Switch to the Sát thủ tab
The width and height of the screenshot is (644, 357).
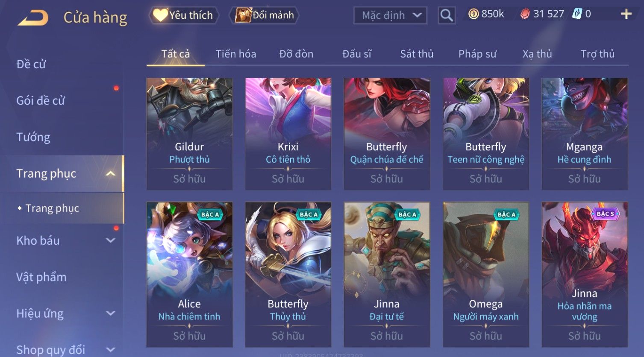coord(417,54)
